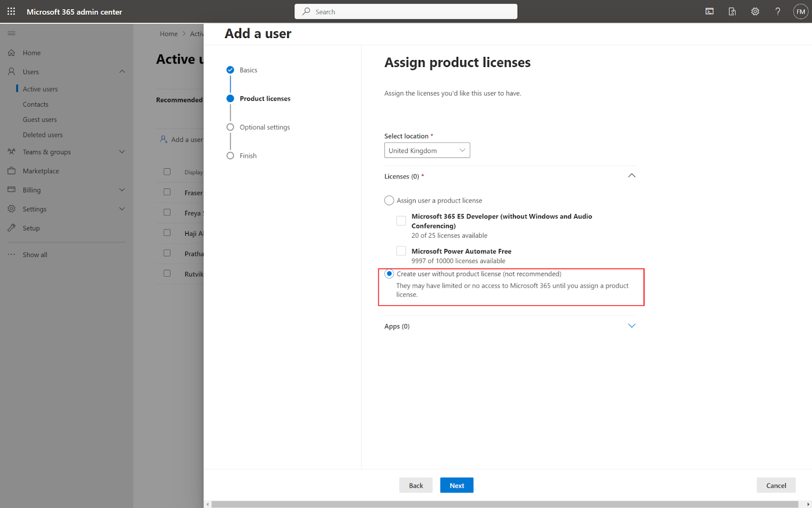Click the scrollbar right arrow
Viewport: 812px width, 508px height.
pyautogui.click(x=808, y=504)
